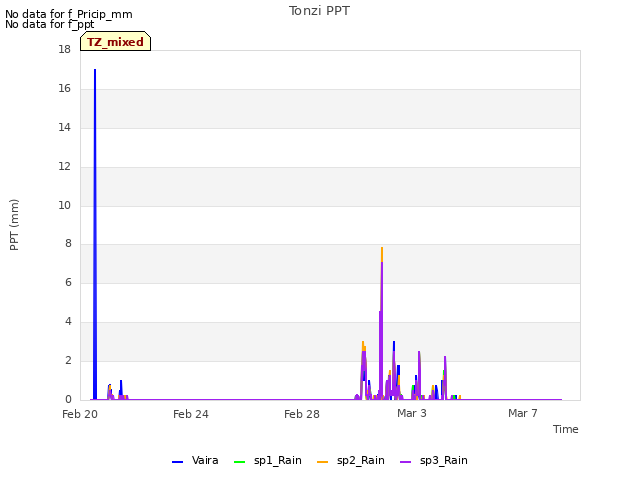Click the tall blue Vaira spike near 17 mm

coord(95,234)
